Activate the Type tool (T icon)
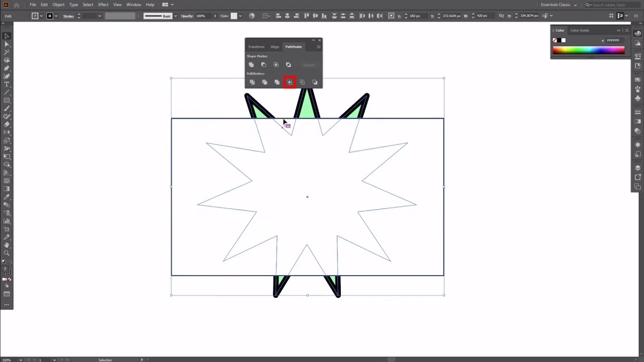The height and width of the screenshot is (362, 644). (7, 84)
